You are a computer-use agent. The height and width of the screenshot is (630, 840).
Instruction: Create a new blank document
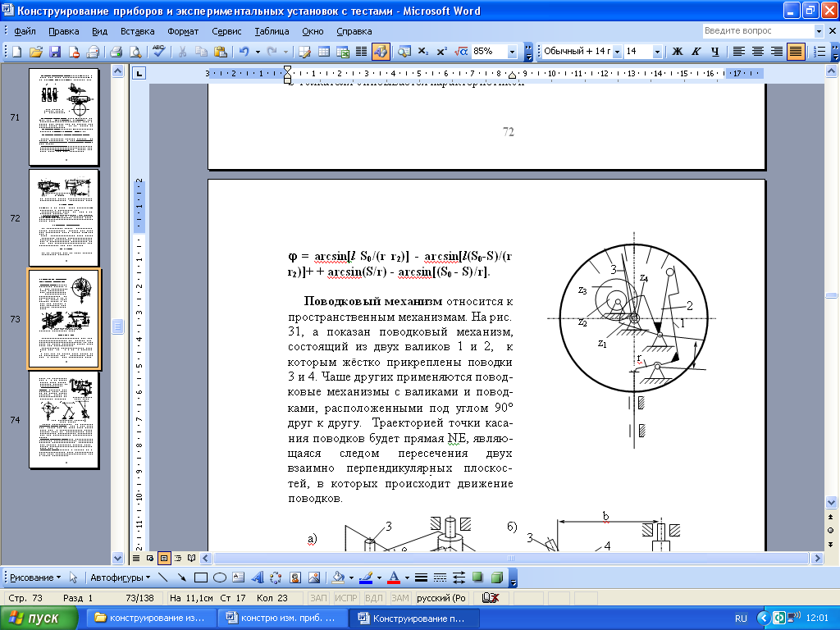(x=16, y=52)
